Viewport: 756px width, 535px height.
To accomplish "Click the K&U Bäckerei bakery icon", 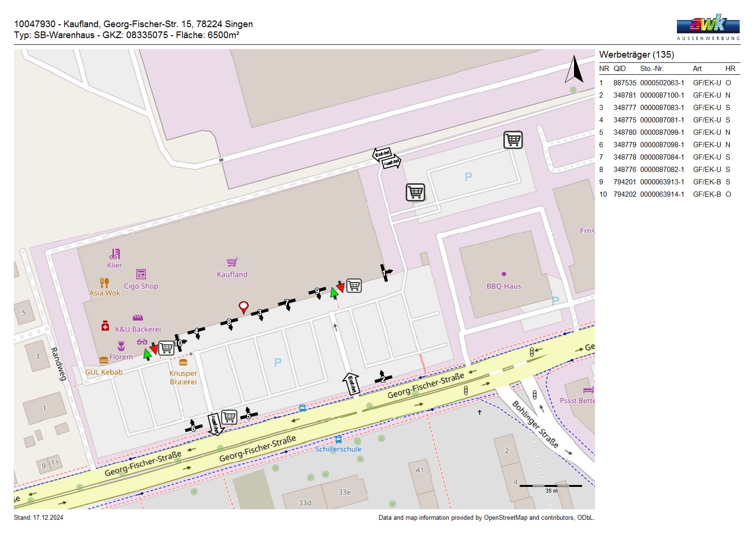I will 138,318.
